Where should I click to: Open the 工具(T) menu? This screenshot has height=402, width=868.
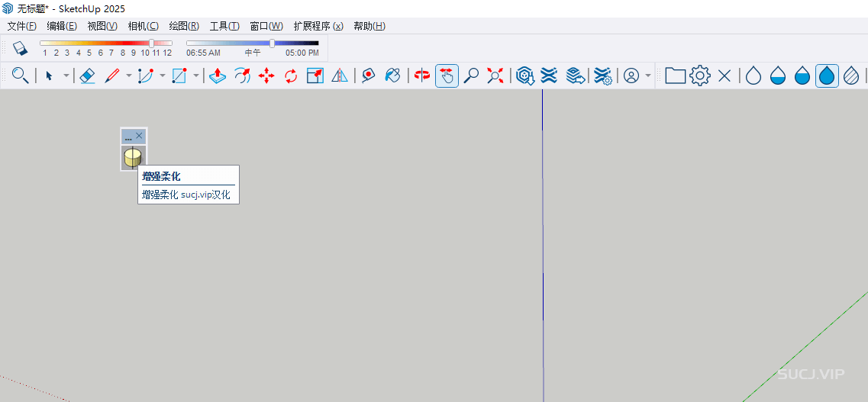pyautogui.click(x=224, y=26)
